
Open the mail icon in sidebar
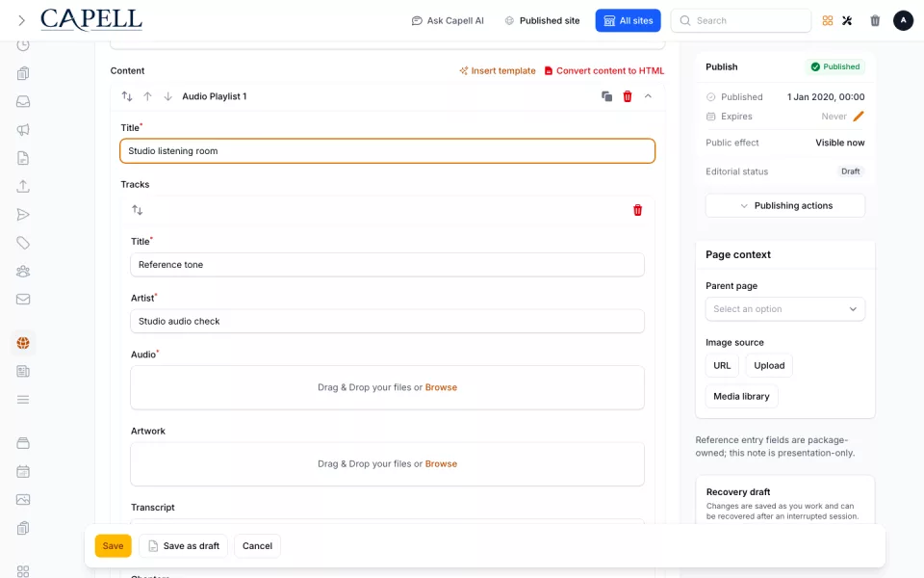point(23,299)
